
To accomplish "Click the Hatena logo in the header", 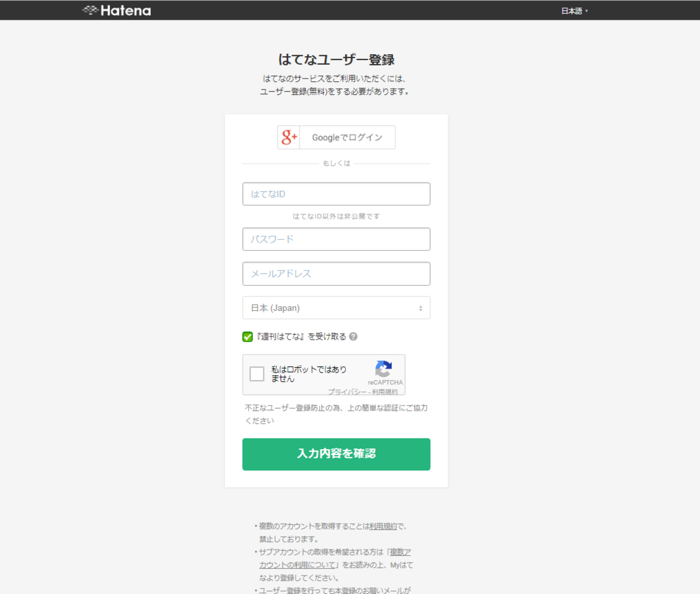I will coord(116,10).
